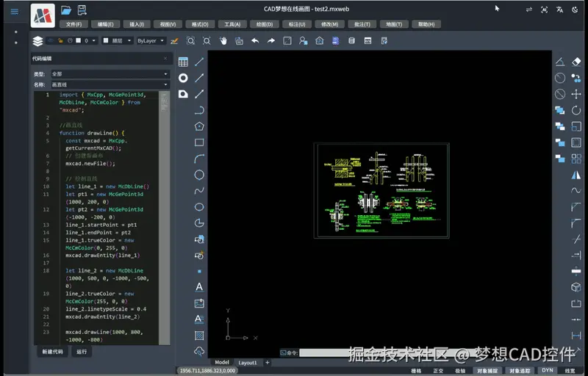
Task: Open the ByLayer linetype dropdown
Action: click(151, 41)
